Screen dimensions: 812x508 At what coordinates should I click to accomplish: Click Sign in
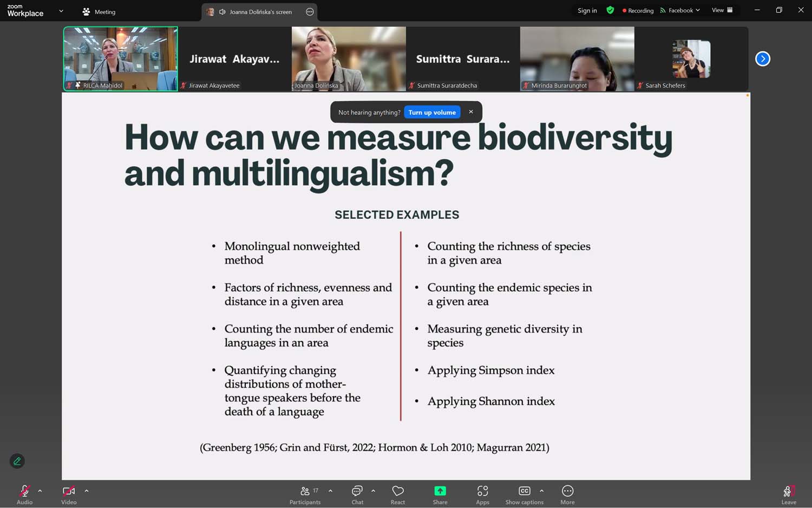587,10
